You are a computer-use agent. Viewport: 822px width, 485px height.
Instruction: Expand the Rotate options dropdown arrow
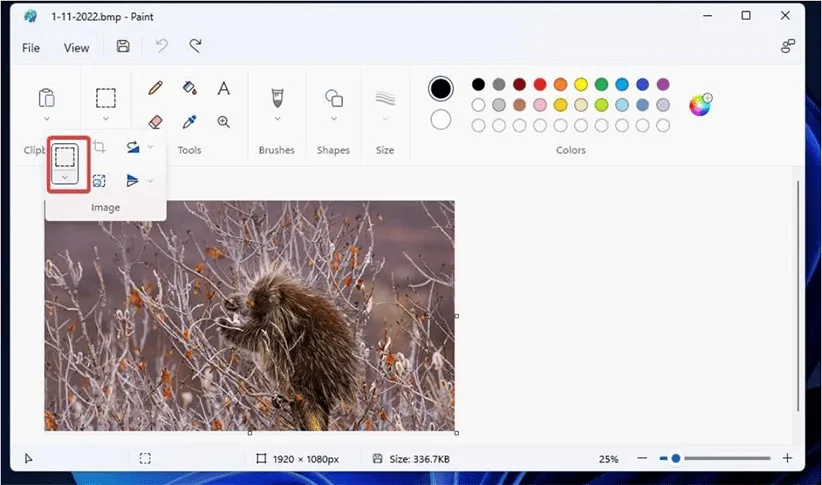click(151, 148)
